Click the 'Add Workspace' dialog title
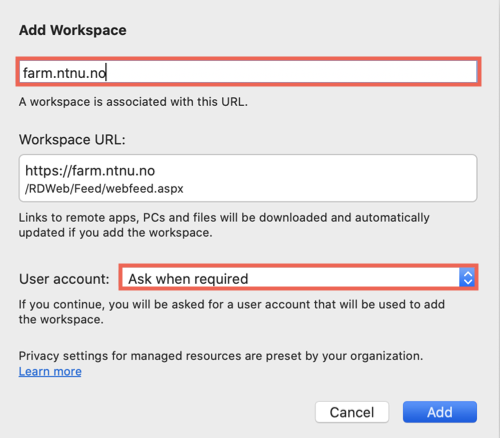500x438 pixels. 73,30
